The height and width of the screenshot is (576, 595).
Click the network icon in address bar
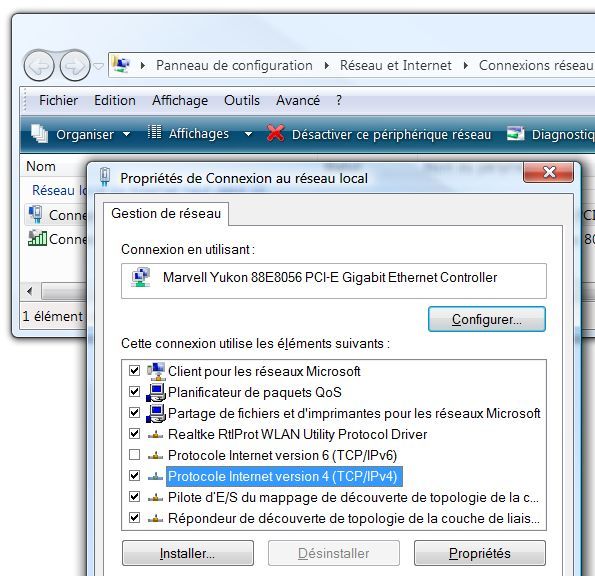[x=121, y=65]
